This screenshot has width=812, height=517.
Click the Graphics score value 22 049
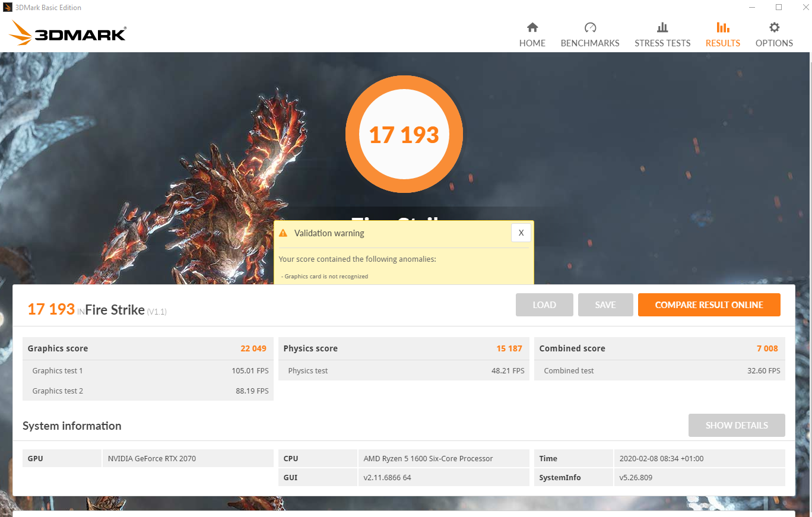point(253,348)
